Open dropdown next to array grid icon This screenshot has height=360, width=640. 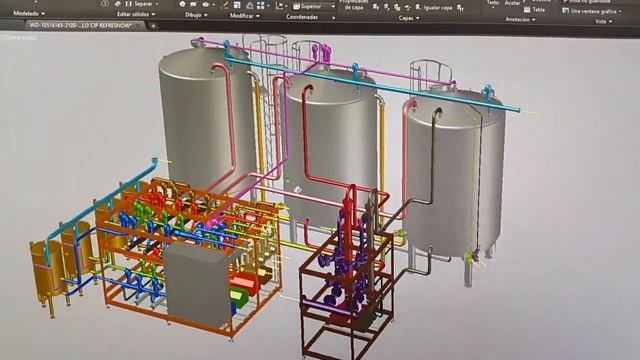(x=268, y=6)
